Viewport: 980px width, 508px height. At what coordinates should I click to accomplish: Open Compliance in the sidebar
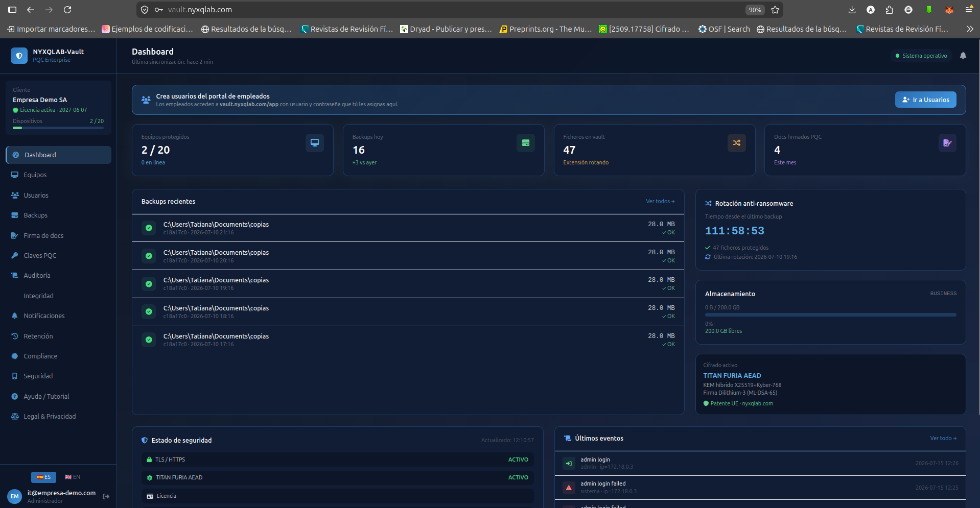(x=59, y=356)
